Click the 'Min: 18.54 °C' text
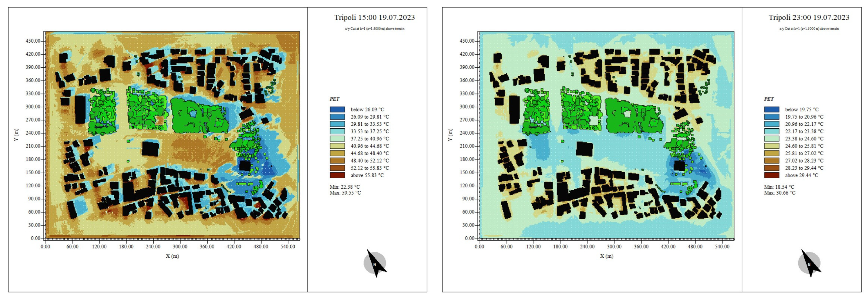 [779, 187]
